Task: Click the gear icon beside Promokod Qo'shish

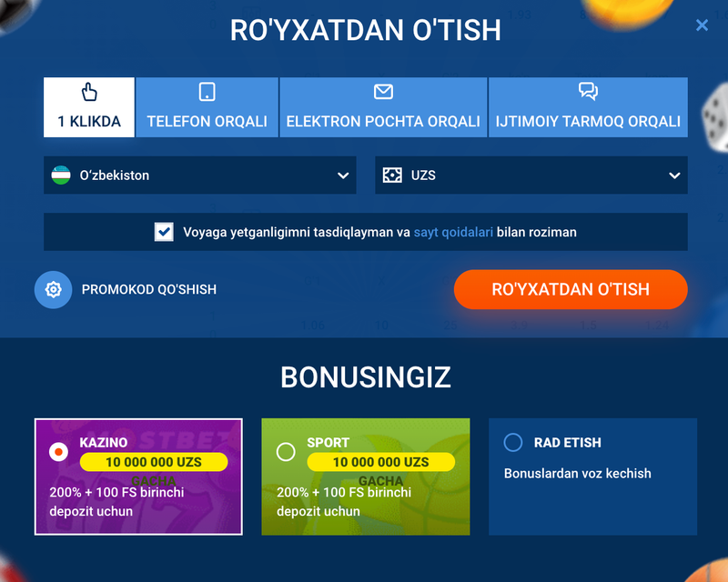Action: point(53,290)
